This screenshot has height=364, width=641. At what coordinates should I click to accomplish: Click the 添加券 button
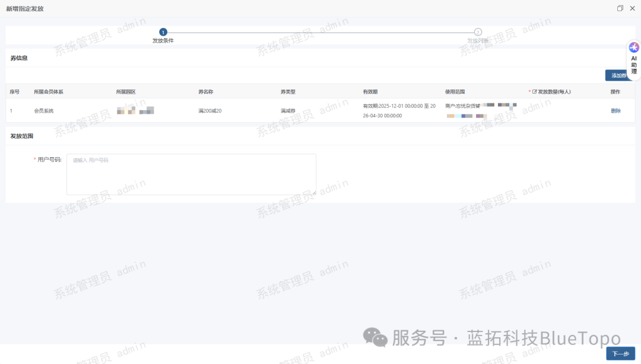[618, 75]
